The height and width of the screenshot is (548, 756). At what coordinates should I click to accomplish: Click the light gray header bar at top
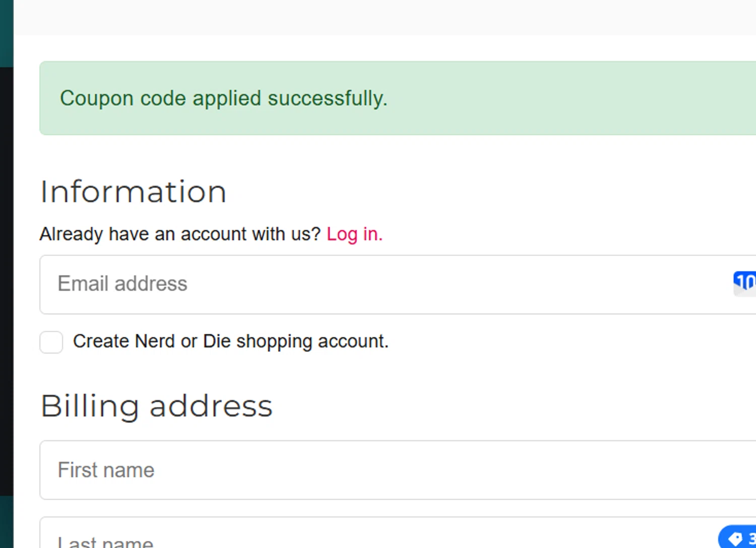pyautogui.click(x=385, y=18)
